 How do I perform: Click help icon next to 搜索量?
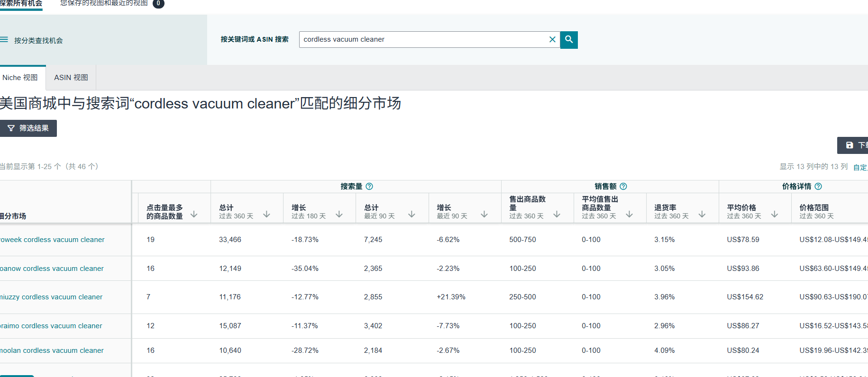click(369, 187)
